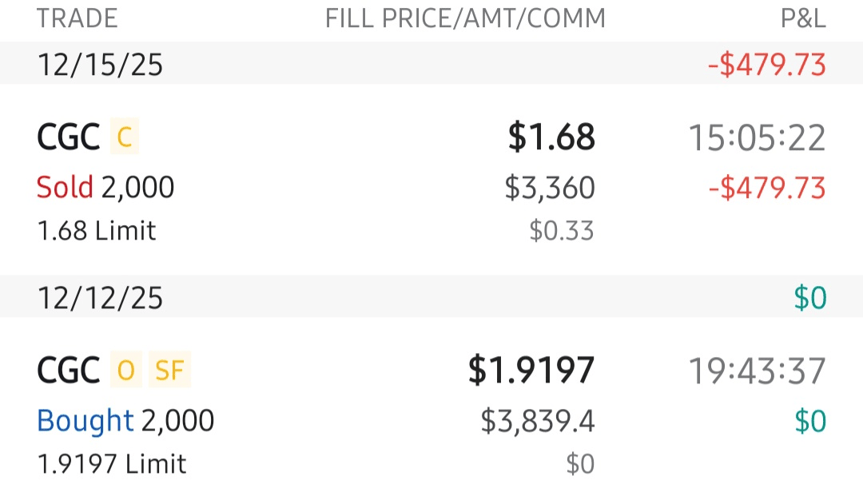
Task: Click the $1.9197 fill price
Action: (x=531, y=371)
